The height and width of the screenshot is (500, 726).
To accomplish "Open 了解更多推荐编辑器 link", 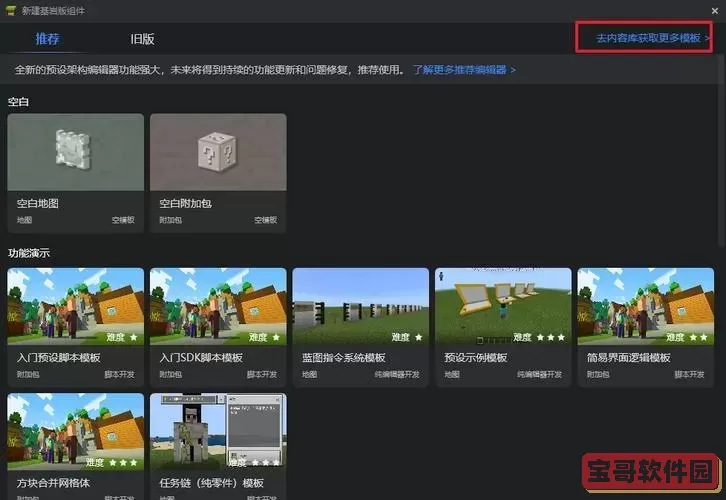I will 464,70.
